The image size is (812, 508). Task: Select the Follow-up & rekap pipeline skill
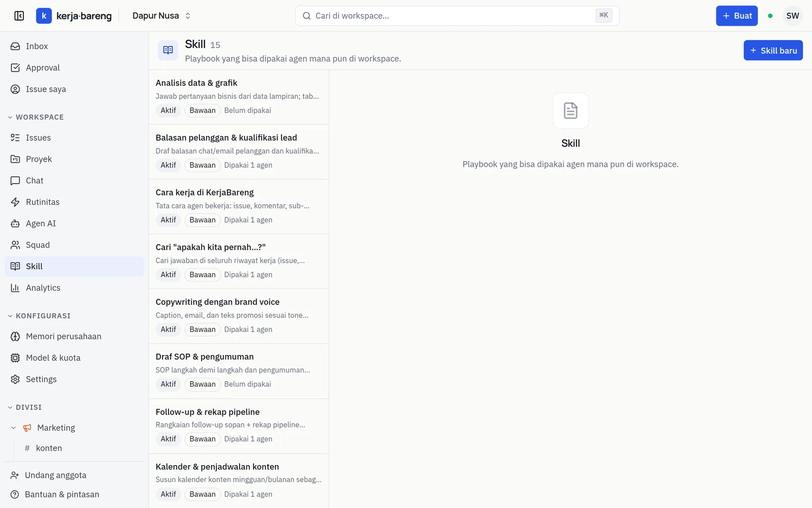[x=239, y=426]
